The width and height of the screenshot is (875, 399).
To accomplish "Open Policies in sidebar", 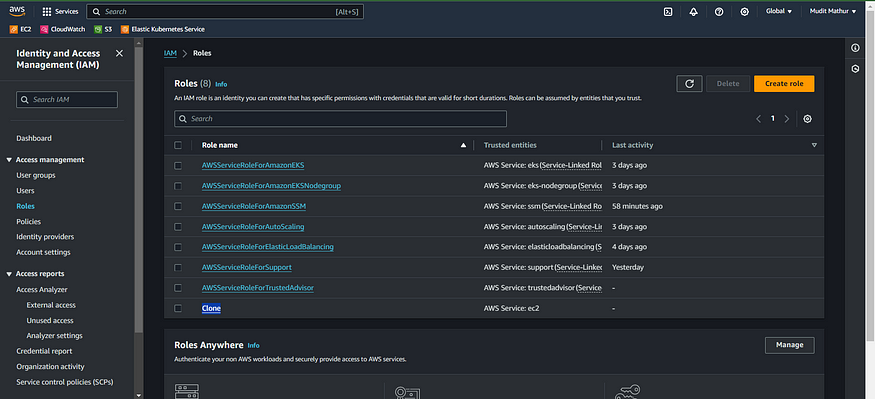I will pos(28,222).
